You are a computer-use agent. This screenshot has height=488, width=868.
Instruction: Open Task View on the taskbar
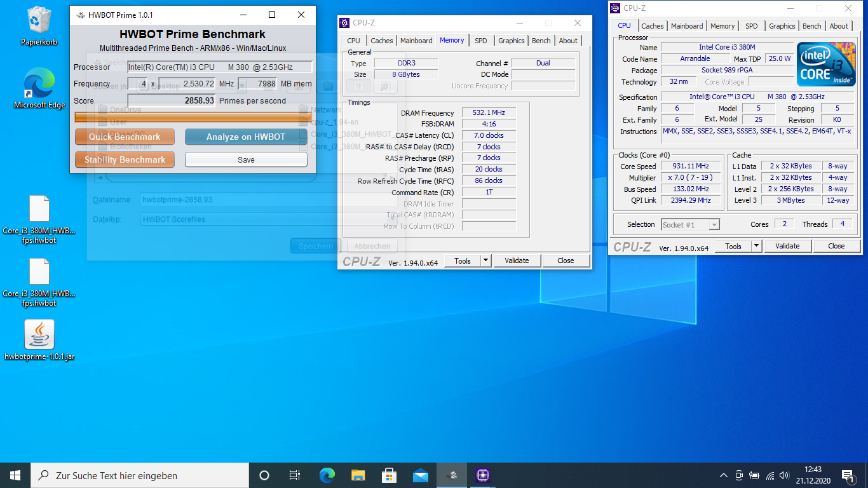(295, 475)
